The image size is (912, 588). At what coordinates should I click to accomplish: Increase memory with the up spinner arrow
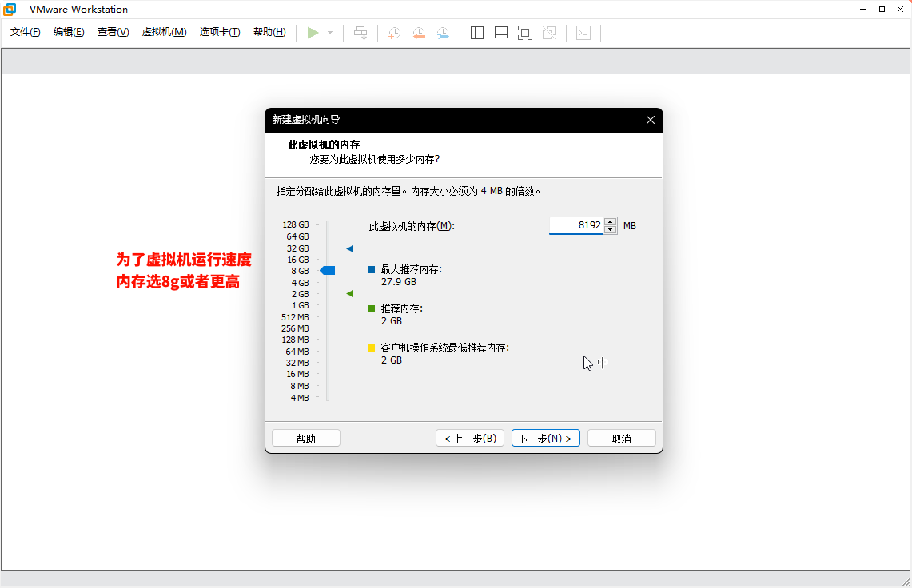(x=610, y=221)
